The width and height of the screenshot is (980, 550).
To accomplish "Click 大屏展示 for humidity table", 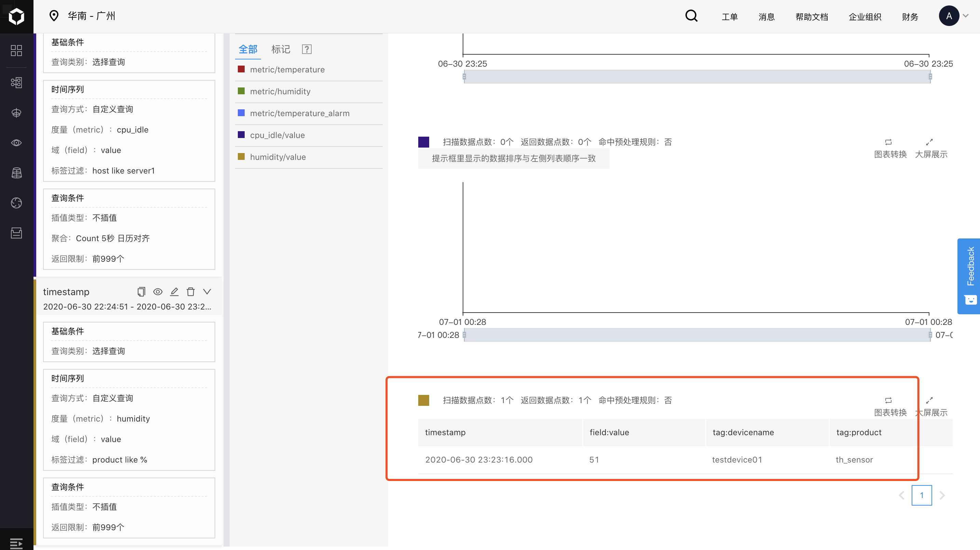I will point(931,406).
